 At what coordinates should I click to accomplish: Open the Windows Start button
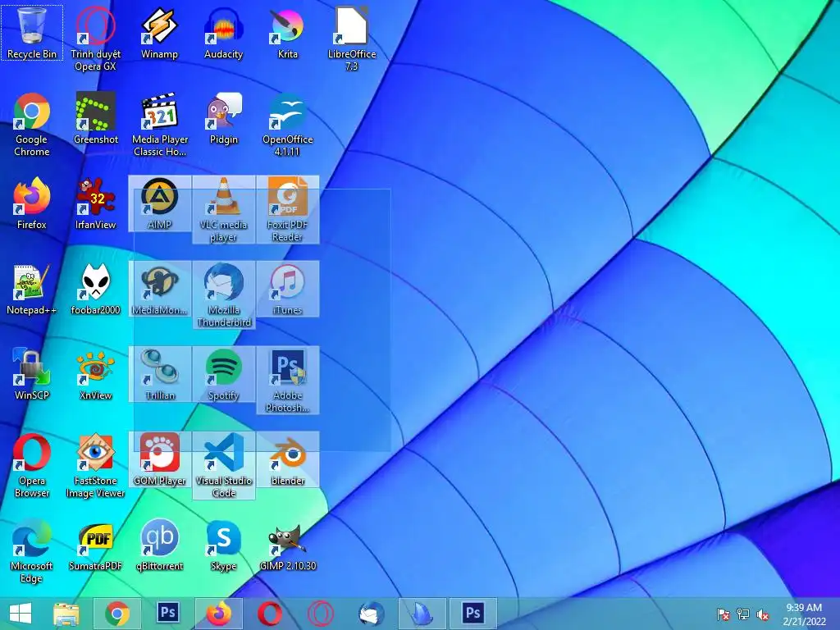coord(21,613)
